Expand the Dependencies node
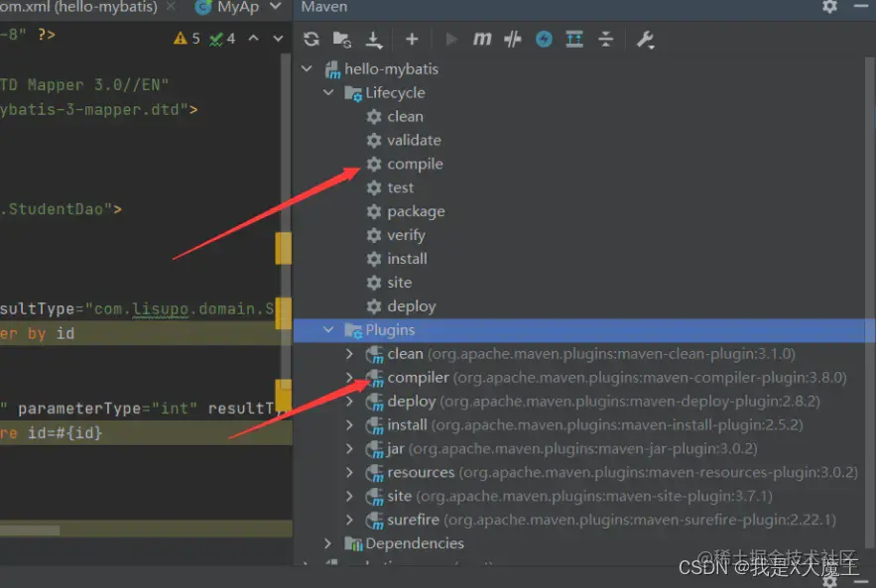The height and width of the screenshot is (588, 876). pos(328,543)
